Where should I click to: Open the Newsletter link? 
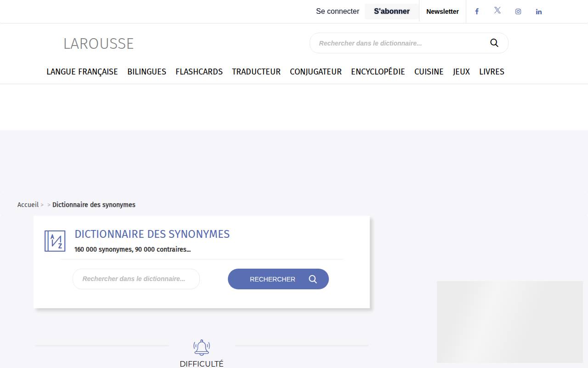[x=442, y=11]
